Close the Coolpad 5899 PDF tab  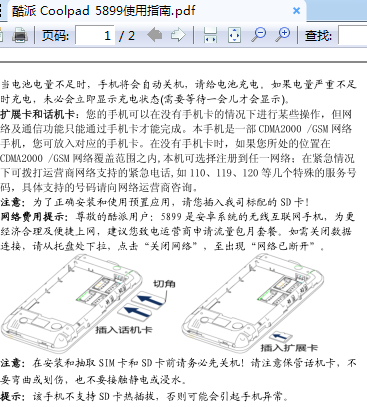296,11
